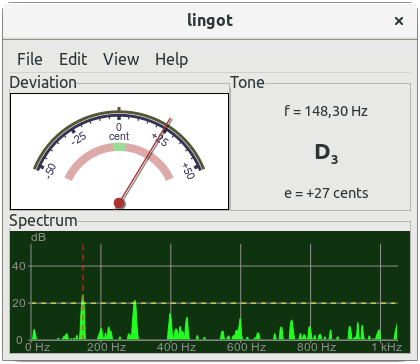Click the +50 label on deviation gauge
This screenshot has width=420, height=364.
coord(188,171)
